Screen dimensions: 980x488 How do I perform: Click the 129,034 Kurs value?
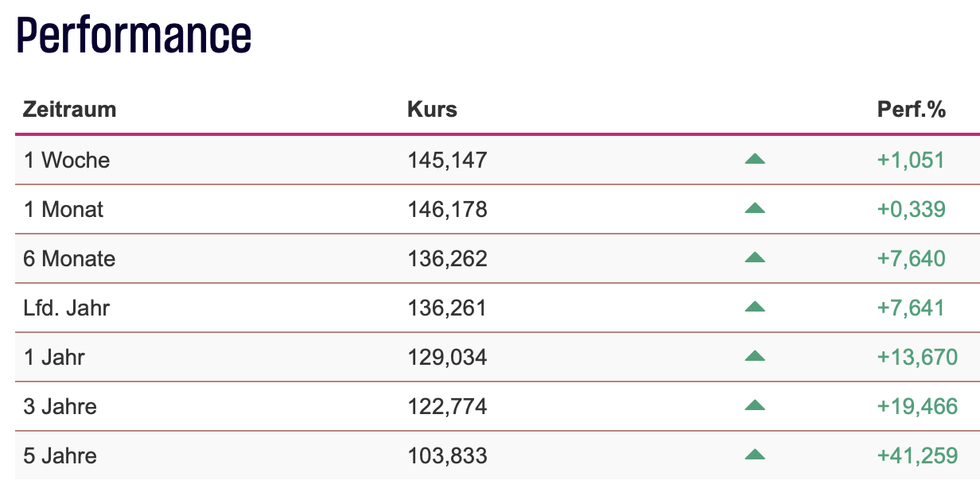pos(447,357)
